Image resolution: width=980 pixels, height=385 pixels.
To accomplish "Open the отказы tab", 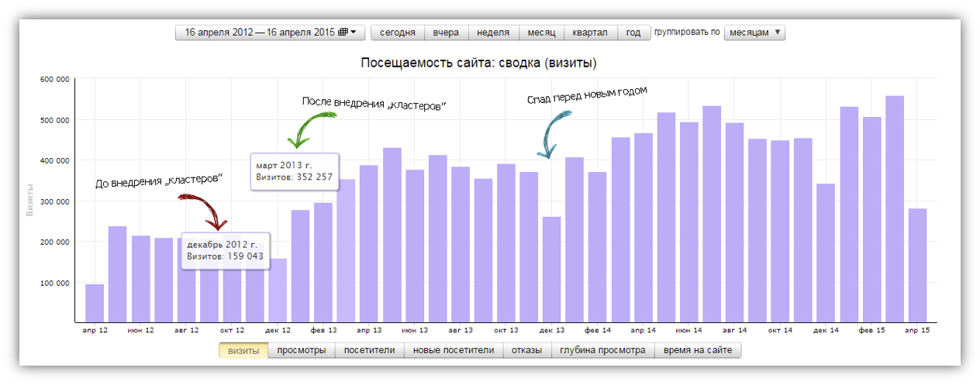I will [527, 350].
